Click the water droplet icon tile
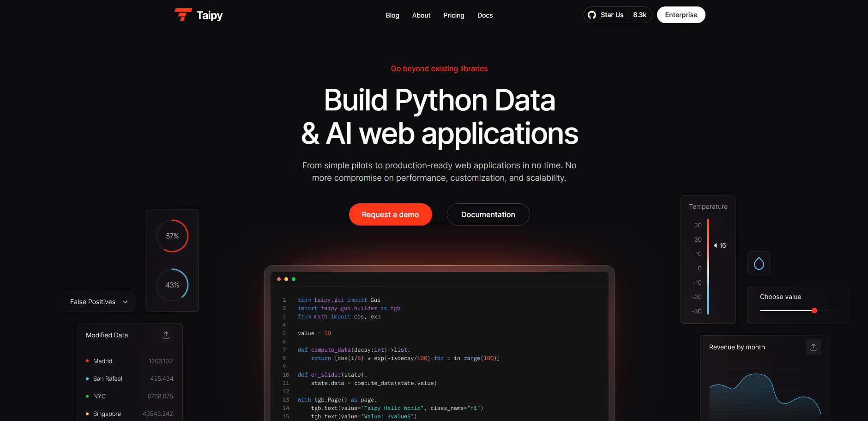This screenshot has width=868, height=421. [759, 263]
